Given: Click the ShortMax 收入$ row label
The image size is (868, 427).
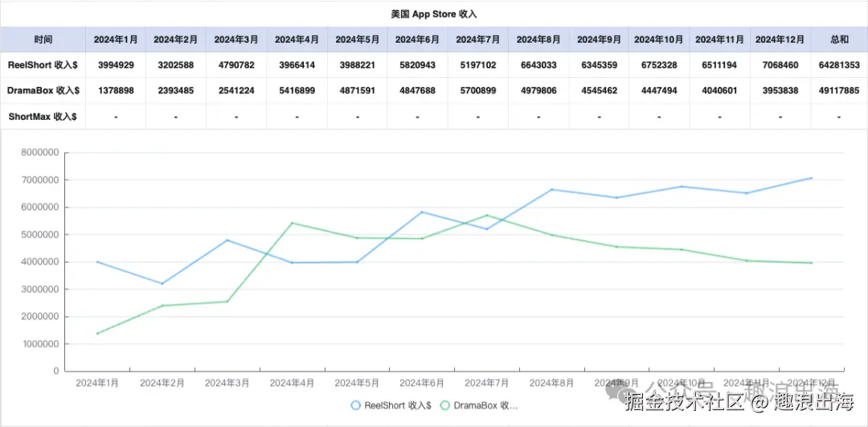Looking at the screenshot, I should [42, 117].
